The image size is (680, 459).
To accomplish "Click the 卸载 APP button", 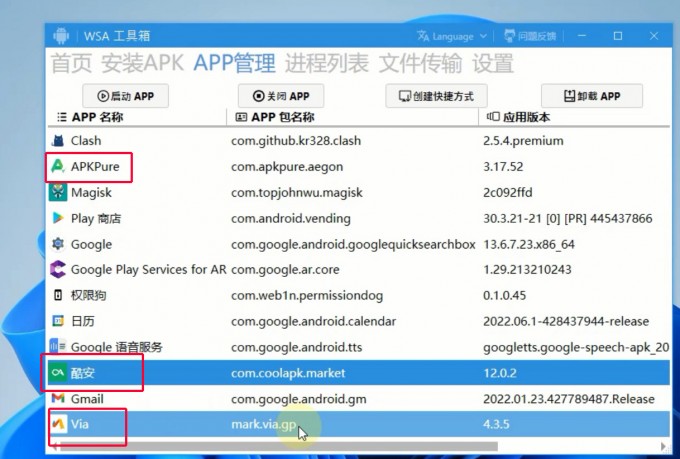I will pyautogui.click(x=592, y=96).
